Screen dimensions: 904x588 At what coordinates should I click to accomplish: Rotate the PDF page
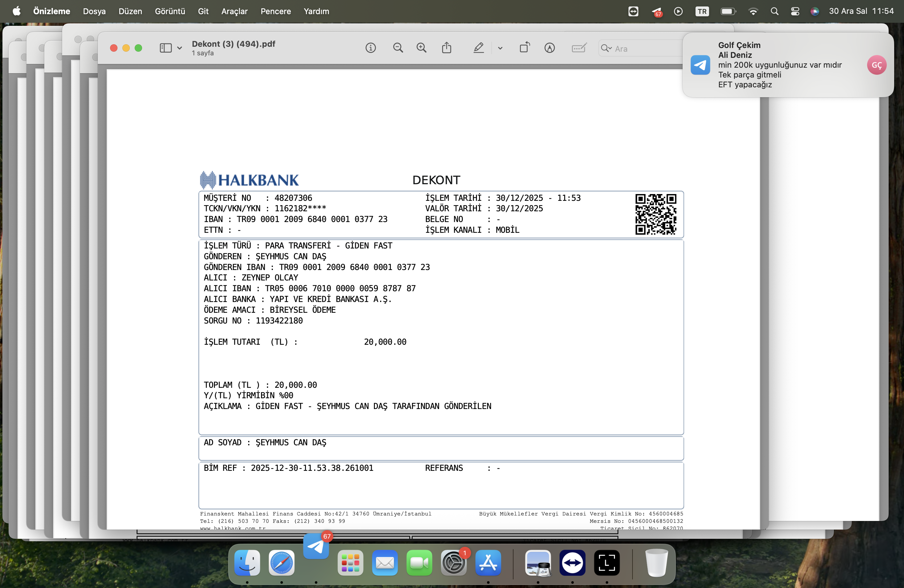[525, 47]
